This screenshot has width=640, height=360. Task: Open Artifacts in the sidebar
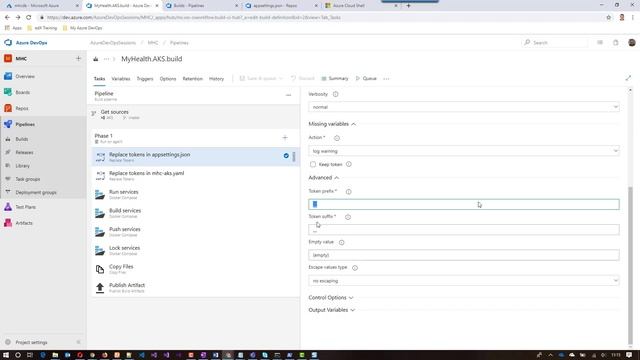click(24, 223)
